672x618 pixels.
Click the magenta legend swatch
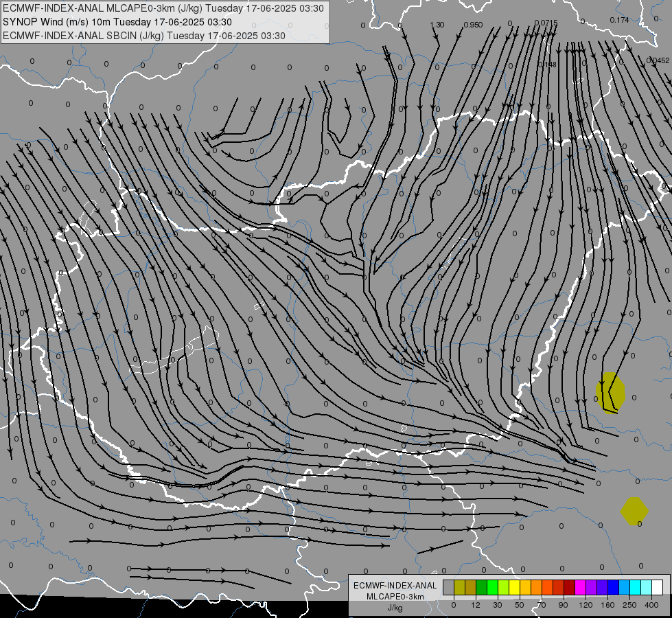(581, 587)
